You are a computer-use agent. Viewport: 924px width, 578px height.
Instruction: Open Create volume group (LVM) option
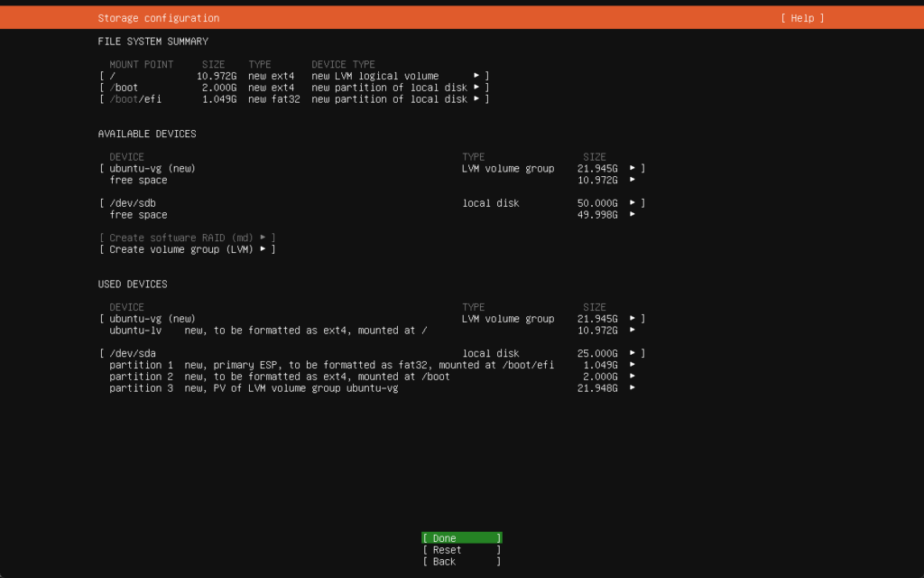coord(188,249)
